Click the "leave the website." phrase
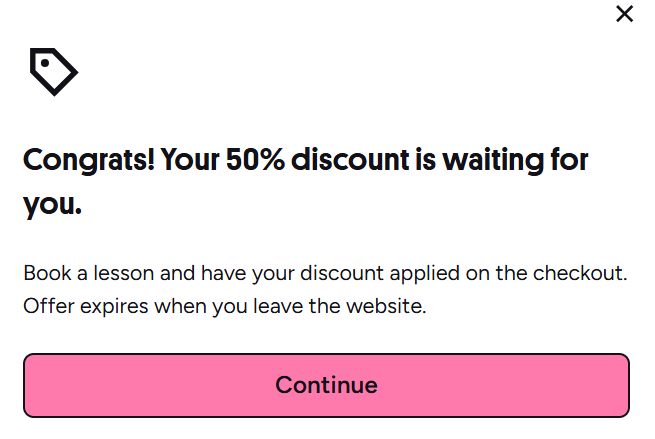The image size is (655, 439). tap(340, 306)
